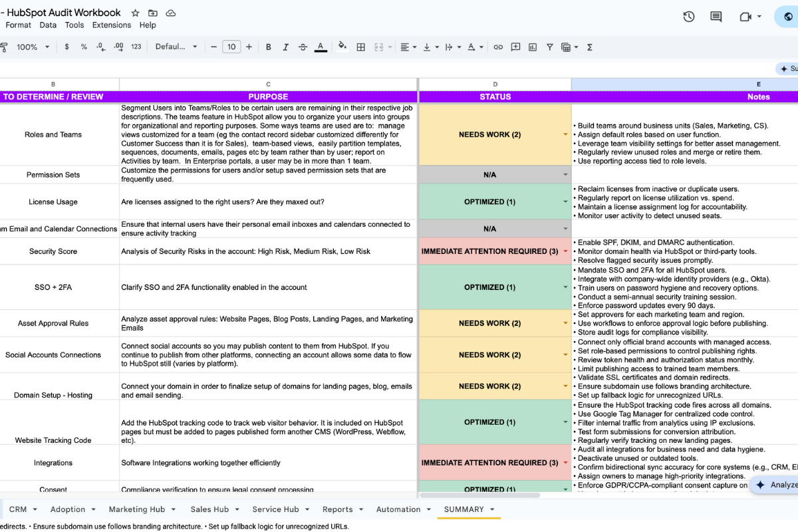The height and width of the screenshot is (532, 798).
Task: Click the move to folder icon
Action: click(153, 13)
